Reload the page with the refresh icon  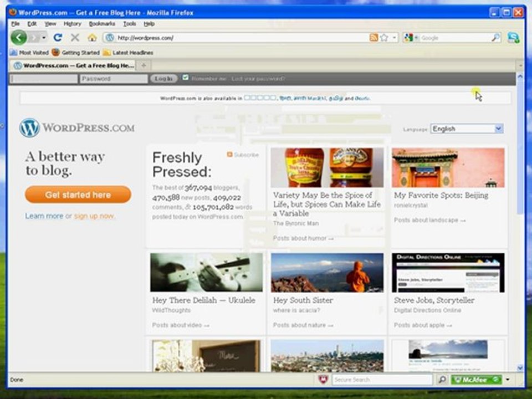click(58, 38)
